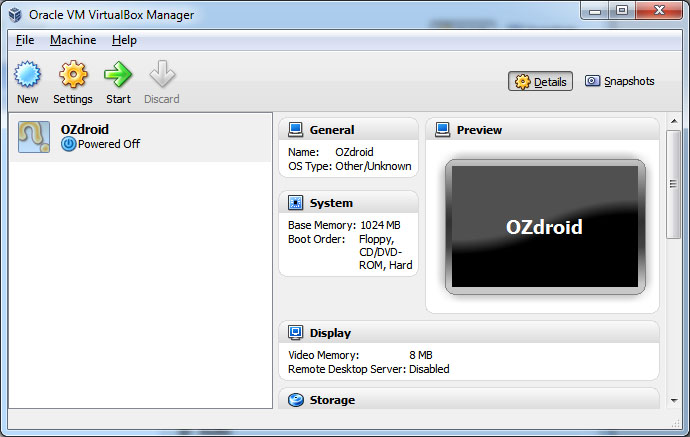Switch to the Snapshots view
The width and height of the screenshot is (690, 437).
point(619,81)
